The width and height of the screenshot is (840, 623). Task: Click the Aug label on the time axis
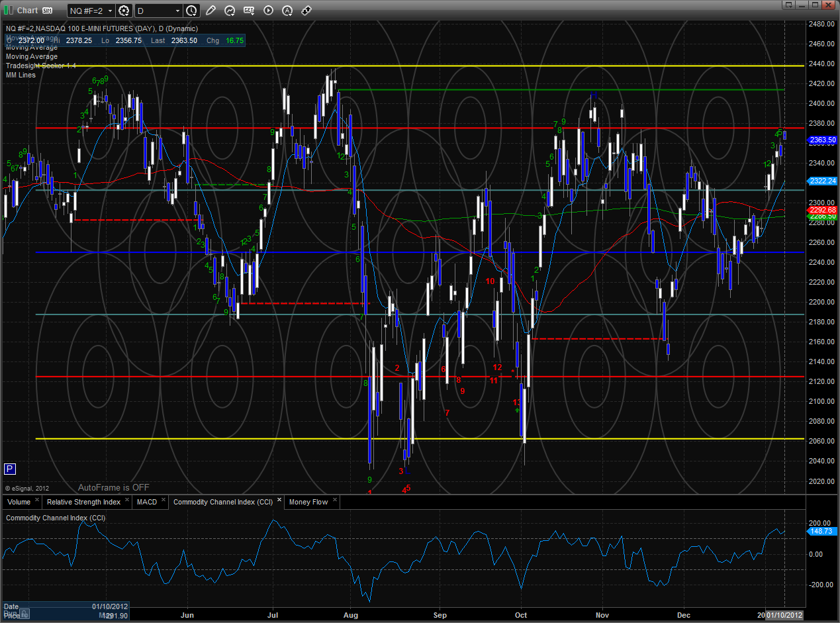(350, 615)
